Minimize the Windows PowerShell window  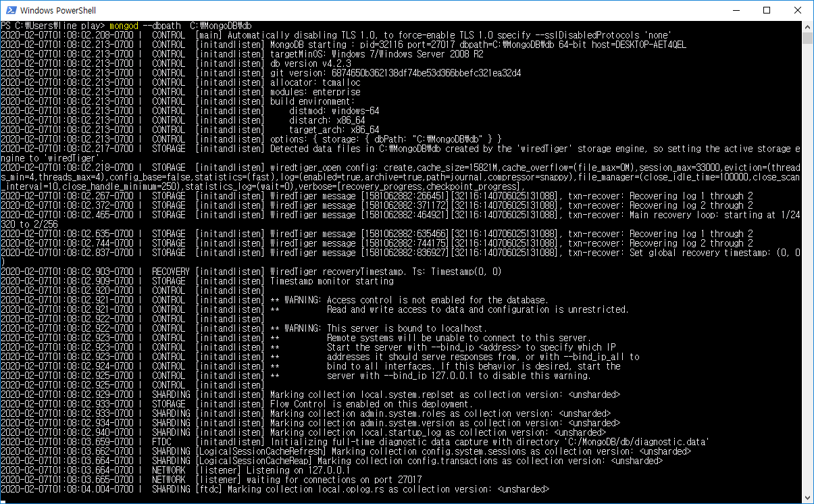click(x=736, y=10)
